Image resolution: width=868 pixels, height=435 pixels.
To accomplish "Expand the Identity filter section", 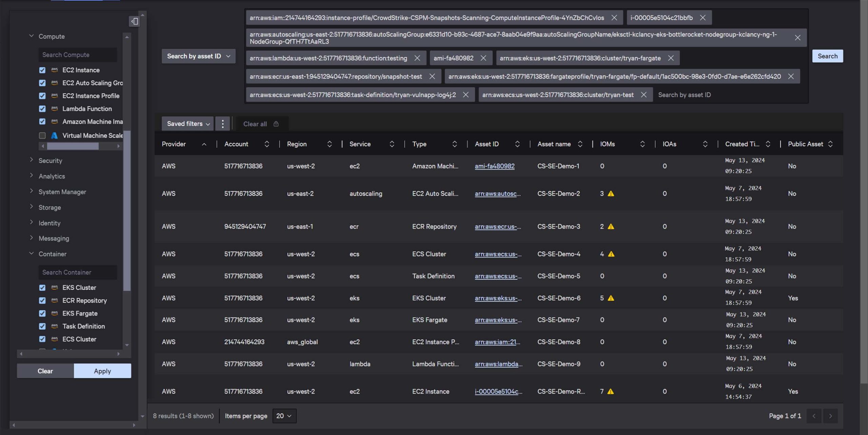I will coord(32,222).
